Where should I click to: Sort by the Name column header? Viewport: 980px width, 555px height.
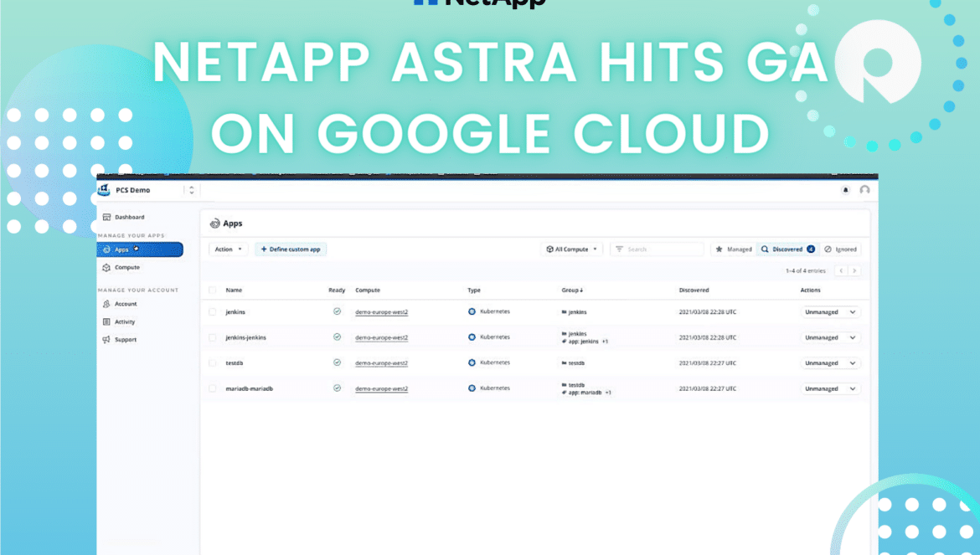pos(234,290)
